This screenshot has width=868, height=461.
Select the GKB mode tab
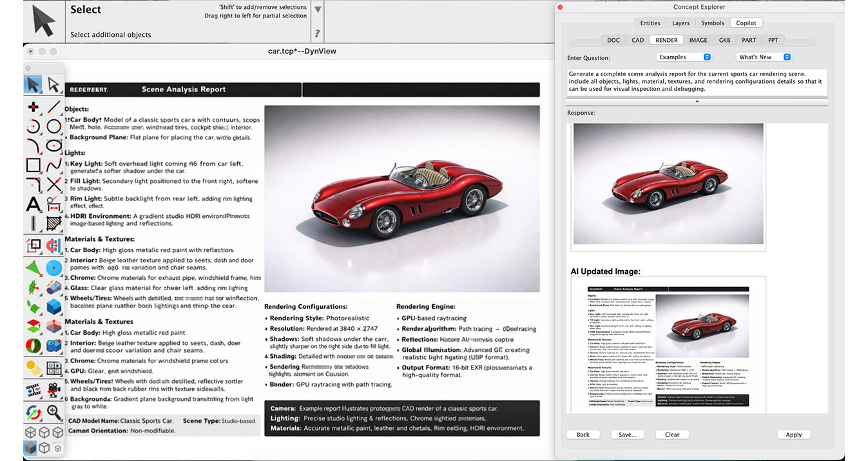tap(724, 40)
